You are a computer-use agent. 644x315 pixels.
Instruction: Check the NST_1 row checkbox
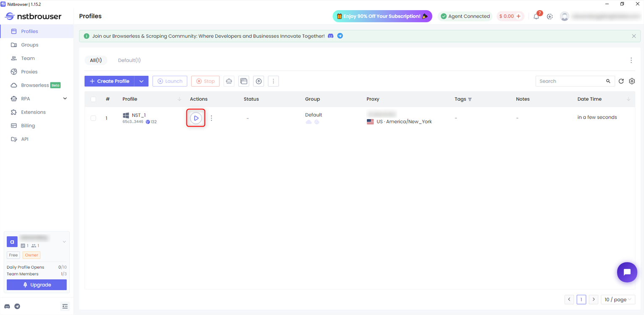93,118
